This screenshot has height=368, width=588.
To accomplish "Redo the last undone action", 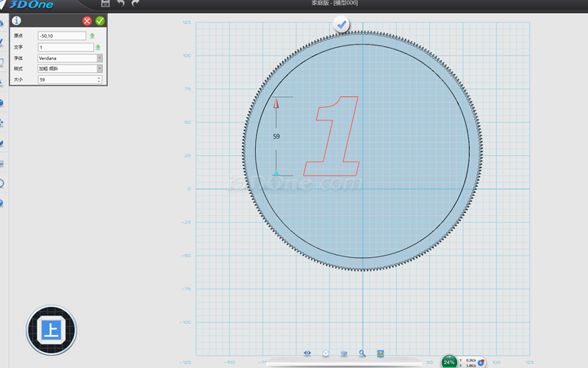I will click(135, 4).
